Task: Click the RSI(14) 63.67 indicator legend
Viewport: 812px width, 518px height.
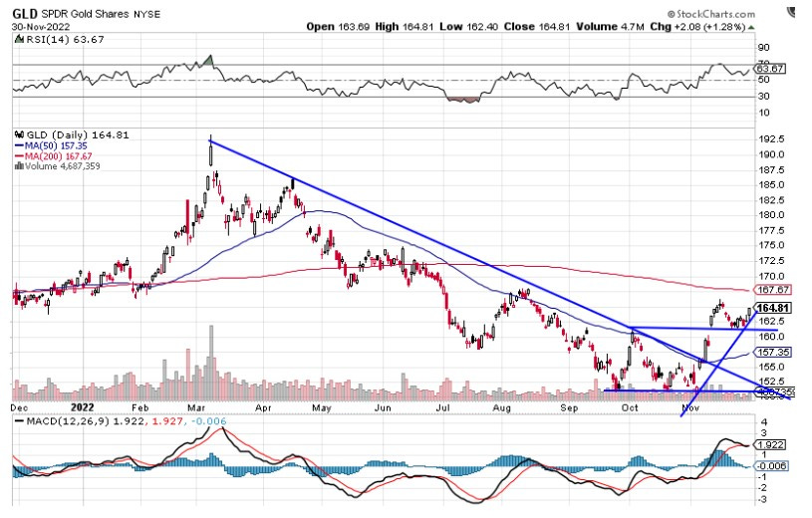Action: tap(64, 40)
